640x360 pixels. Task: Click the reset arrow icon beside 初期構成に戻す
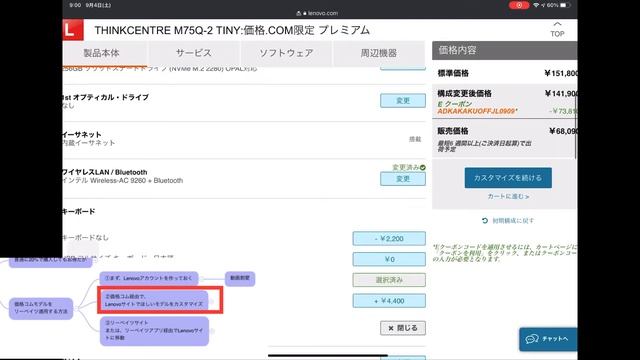(x=484, y=221)
